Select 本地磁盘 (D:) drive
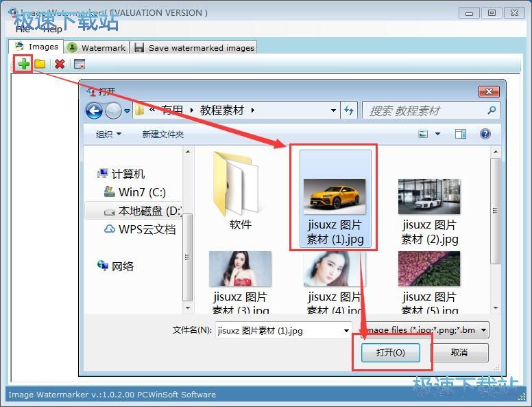532x407 pixels. click(134, 211)
